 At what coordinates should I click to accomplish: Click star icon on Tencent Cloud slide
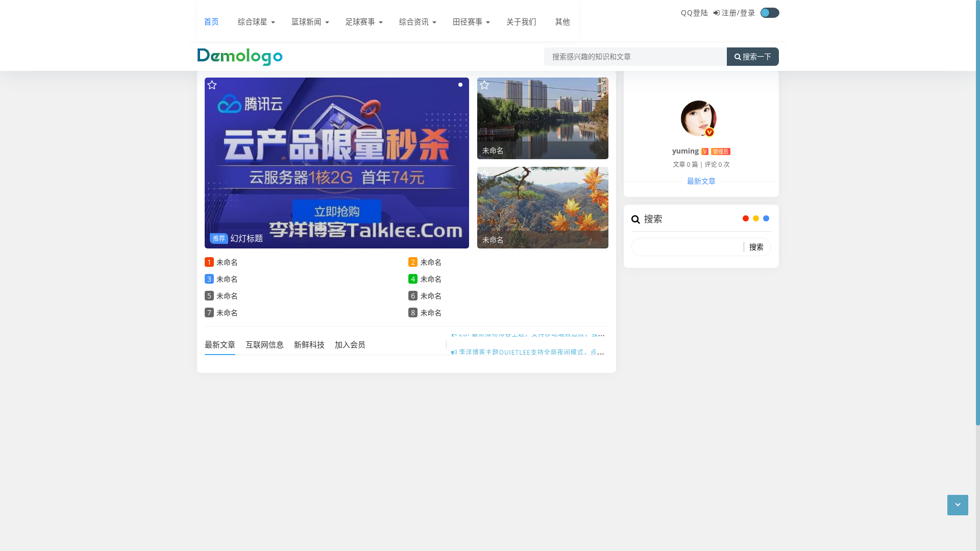click(x=212, y=85)
